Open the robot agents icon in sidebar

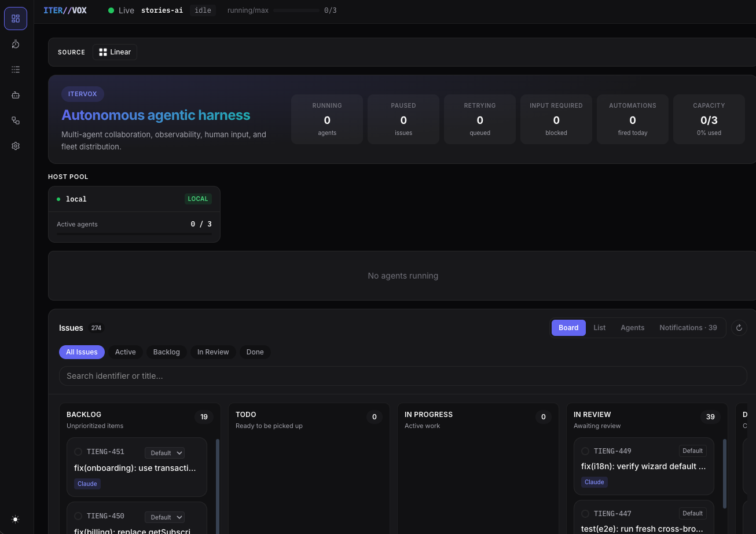pyautogui.click(x=16, y=95)
